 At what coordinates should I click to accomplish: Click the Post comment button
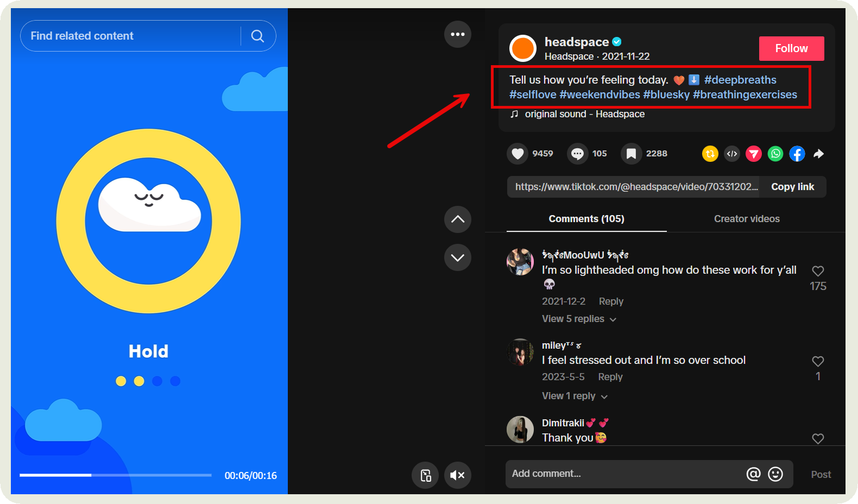click(821, 475)
